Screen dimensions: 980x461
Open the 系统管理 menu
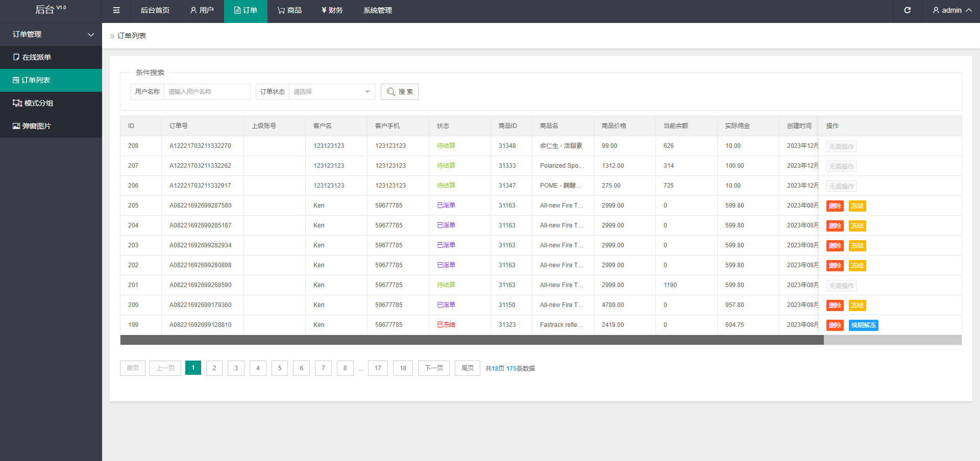pos(378,10)
